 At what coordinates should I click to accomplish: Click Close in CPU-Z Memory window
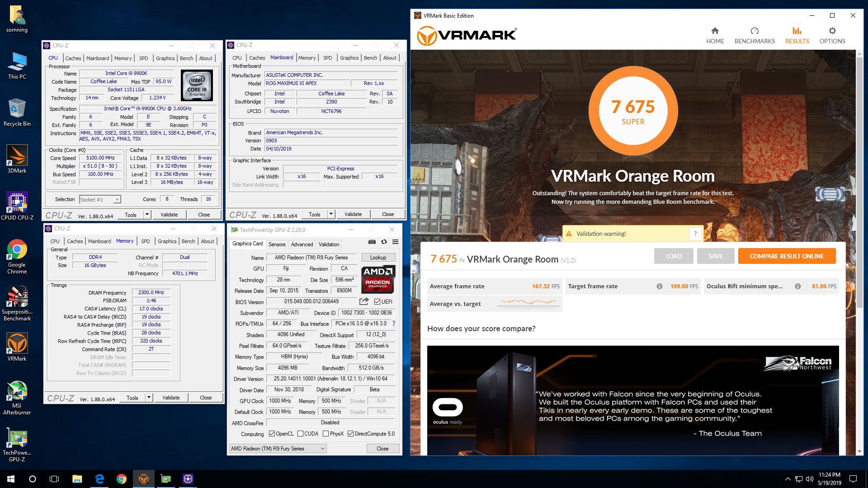(206, 398)
